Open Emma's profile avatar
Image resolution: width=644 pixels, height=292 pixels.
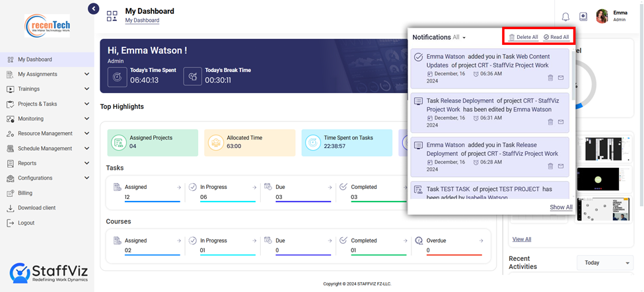[602, 17]
